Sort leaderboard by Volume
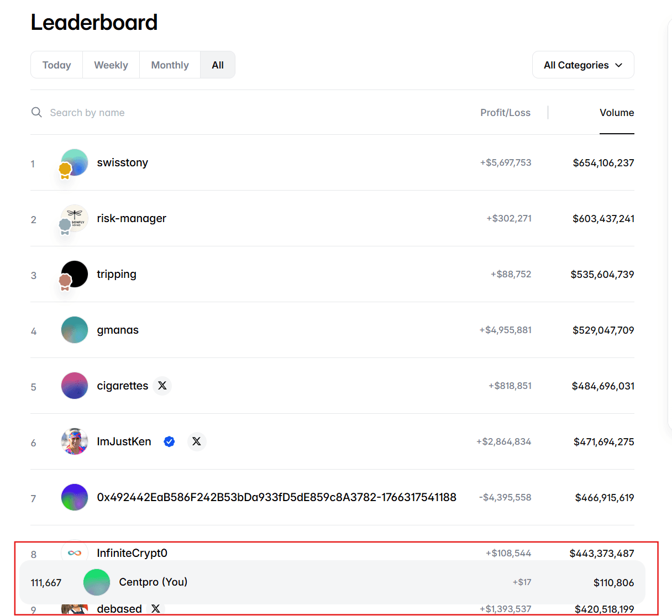The width and height of the screenshot is (672, 616). (x=617, y=112)
